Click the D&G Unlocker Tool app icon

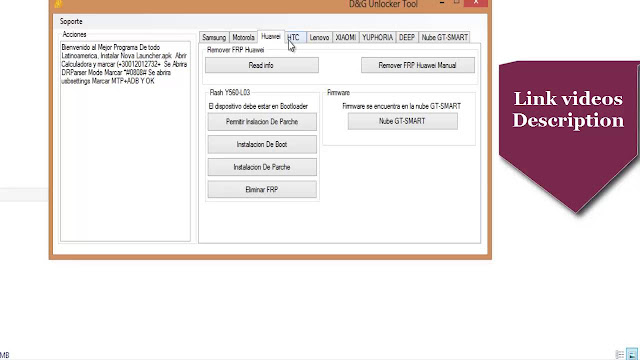point(58,4)
